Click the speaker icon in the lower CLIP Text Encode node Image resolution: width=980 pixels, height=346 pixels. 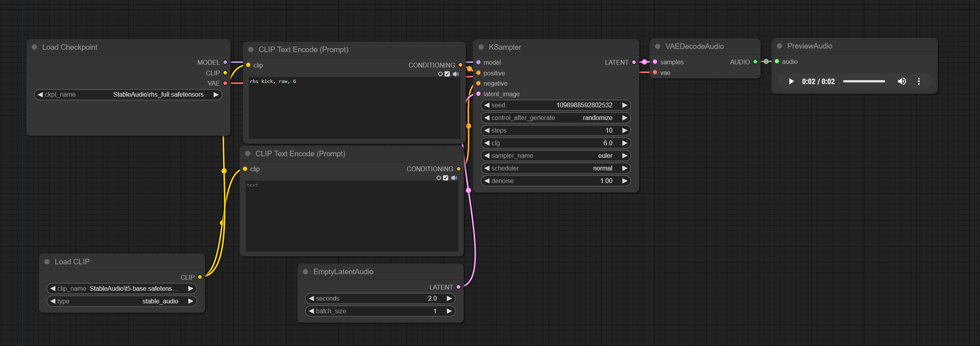pyautogui.click(x=454, y=178)
